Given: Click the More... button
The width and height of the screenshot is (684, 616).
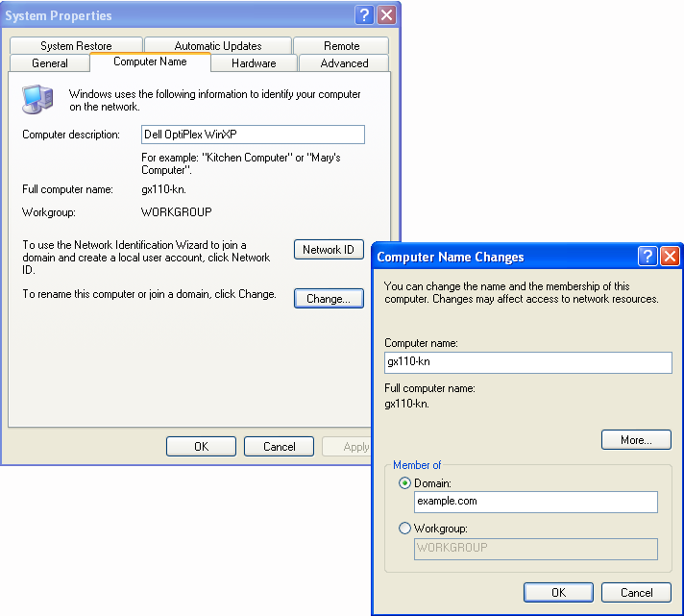Looking at the screenshot, I should pyautogui.click(x=636, y=440).
